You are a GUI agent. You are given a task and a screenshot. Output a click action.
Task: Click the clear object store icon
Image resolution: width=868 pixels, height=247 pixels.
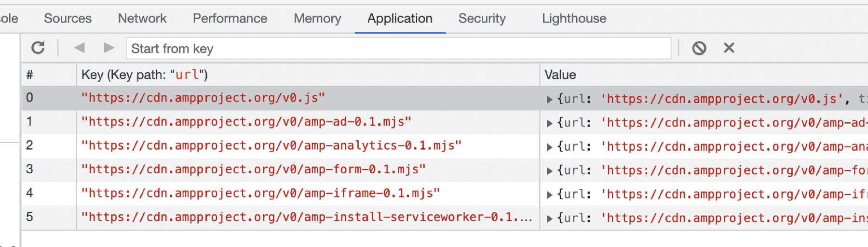(x=699, y=48)
